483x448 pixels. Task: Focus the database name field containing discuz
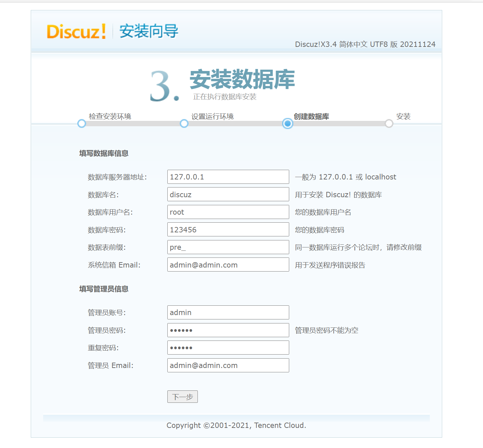[x=228, y=194]
